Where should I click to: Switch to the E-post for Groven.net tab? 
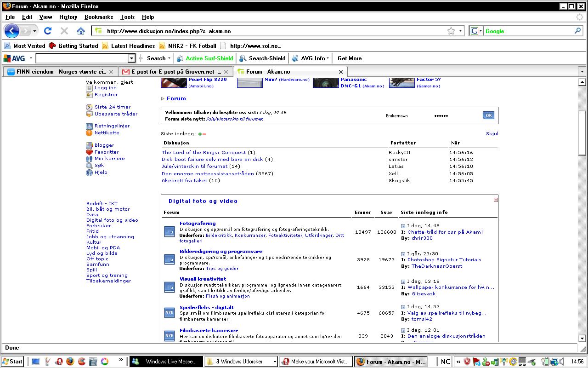(x=175, y=72)
